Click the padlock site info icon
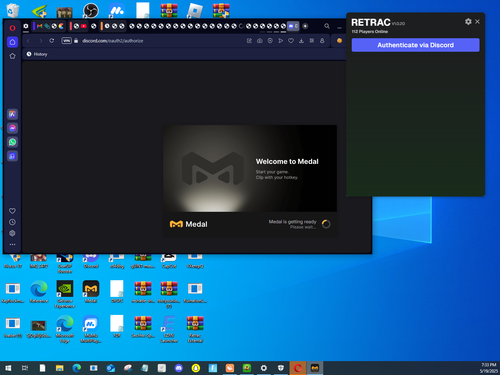This screenshot has height=375, width=500. [76, 41]
